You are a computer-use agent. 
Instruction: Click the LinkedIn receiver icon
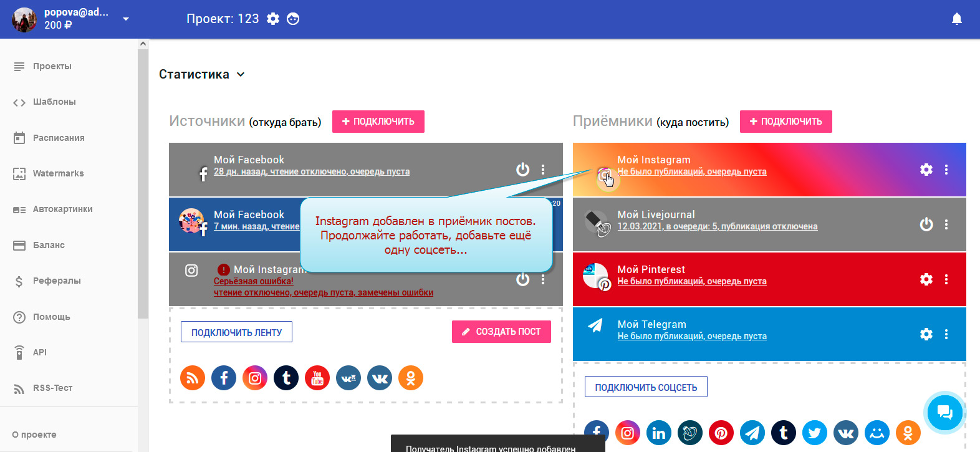[659, 433]
